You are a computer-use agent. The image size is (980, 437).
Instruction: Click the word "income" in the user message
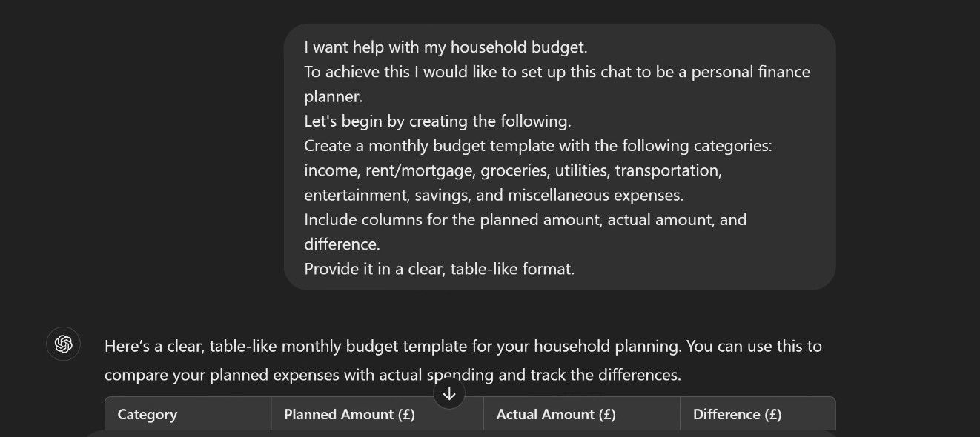331,171
